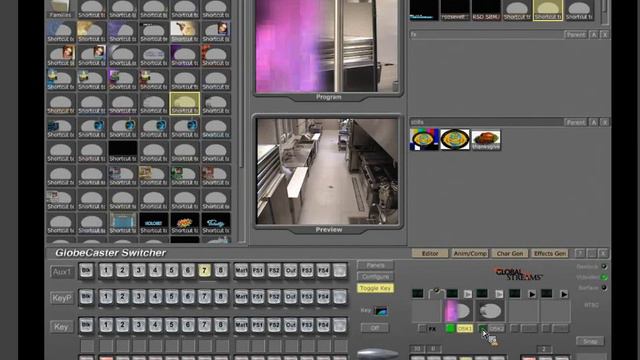The height and width of the screenshot is (360, 640).
Task: Click the A button of the stills bin
Action: pos(594,122)
